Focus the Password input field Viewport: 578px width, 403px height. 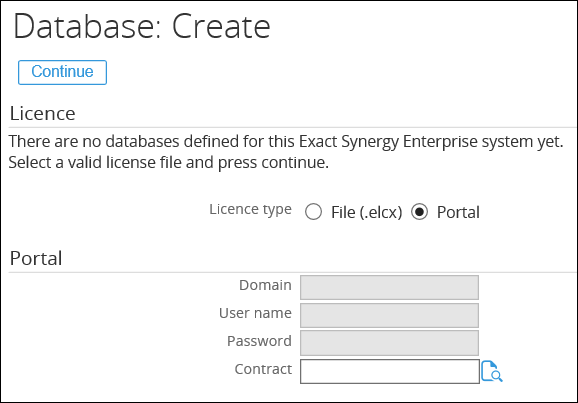(389, 343)
